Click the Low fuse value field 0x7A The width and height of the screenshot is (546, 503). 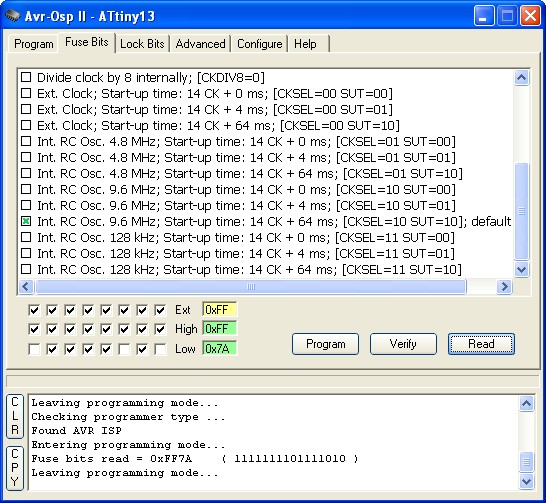pos(219,348)
